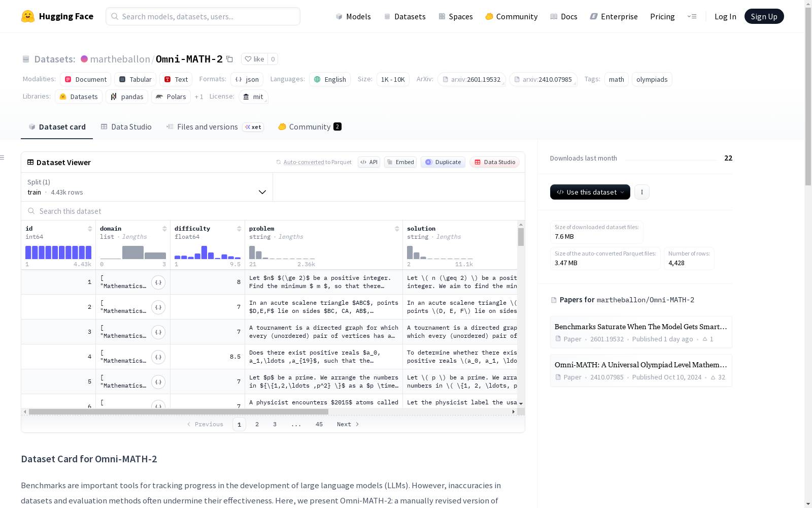Go to page 2 of the table
The image size is (812, 508).
tap(257, 424)
